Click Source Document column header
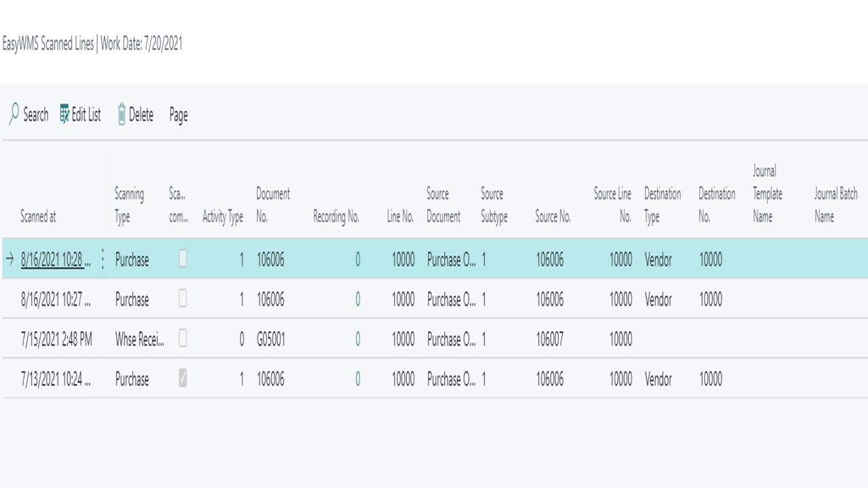 tap(443, 205)
